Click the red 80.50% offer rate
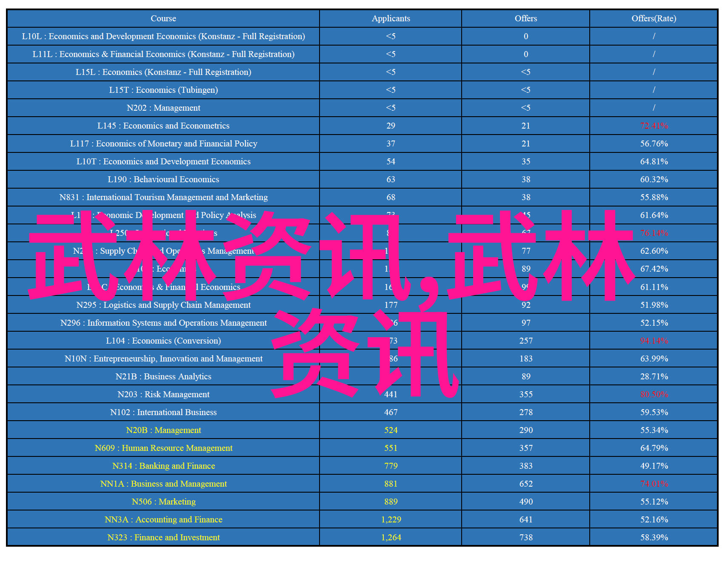This screenshot has height=585, width=728. tap(654, 394)
